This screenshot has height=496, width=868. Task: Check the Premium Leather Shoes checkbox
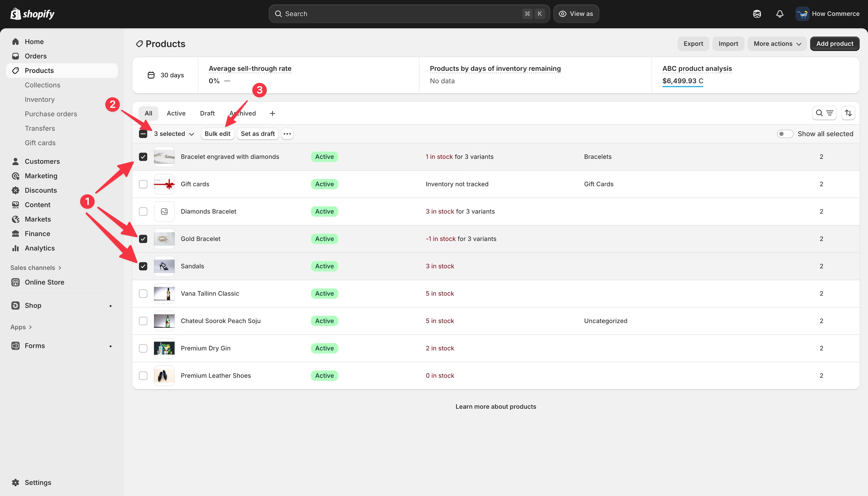point(143,376)
